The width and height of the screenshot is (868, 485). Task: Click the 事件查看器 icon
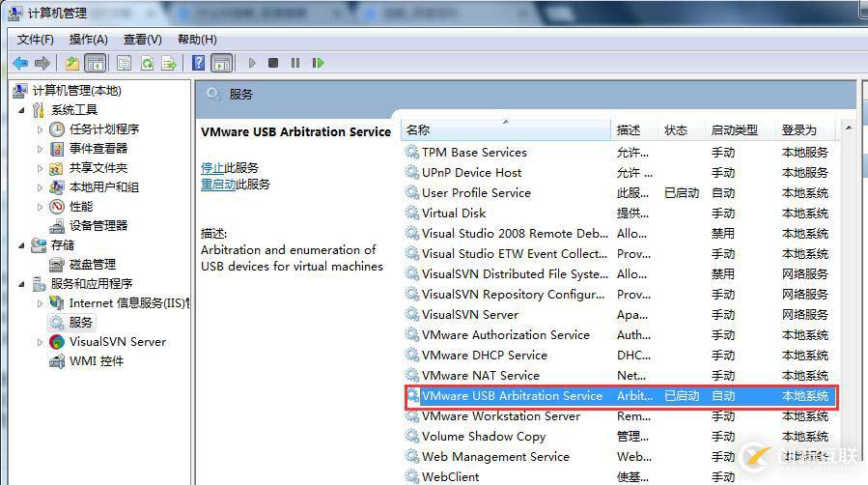(57, 149)
